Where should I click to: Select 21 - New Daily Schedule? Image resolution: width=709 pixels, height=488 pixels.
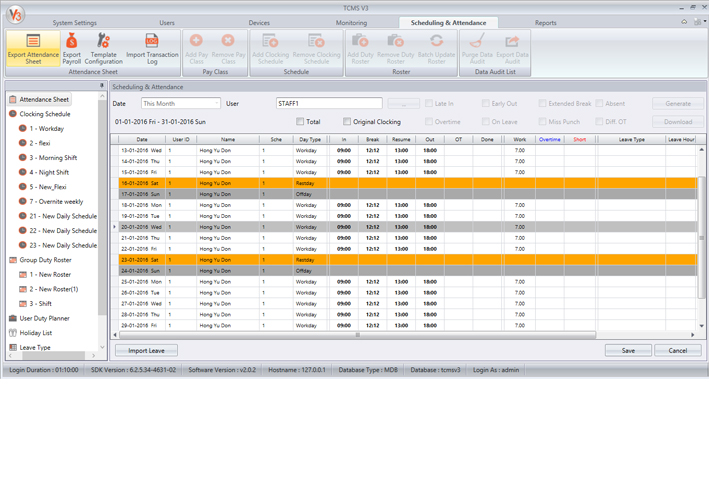[x=57, y=216]
